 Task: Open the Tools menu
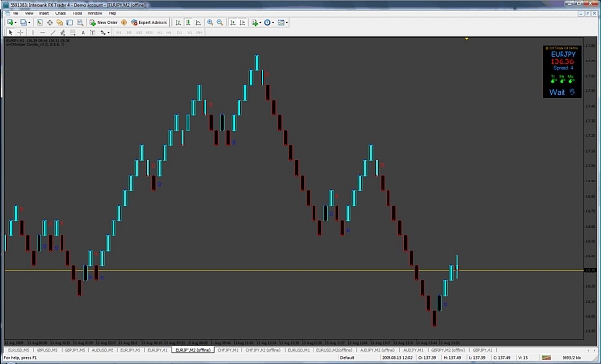78,13
